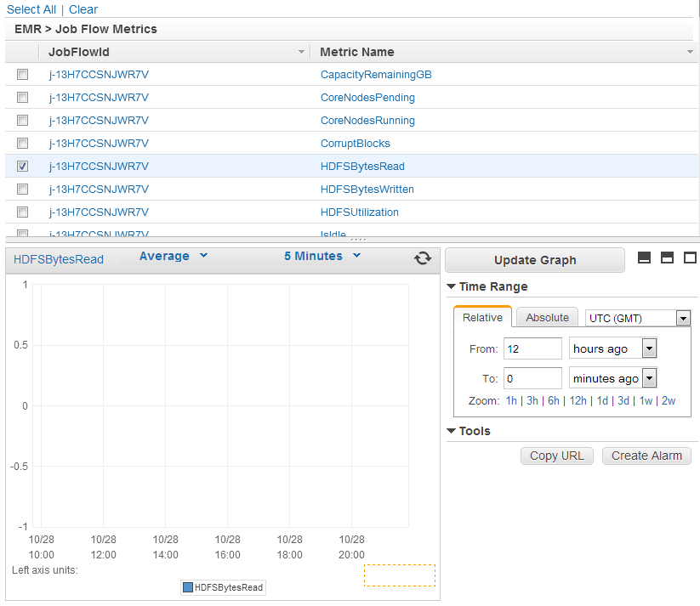
Task: Switch to bottom-panel-only layout icon
Action: [x=644, y=258]
